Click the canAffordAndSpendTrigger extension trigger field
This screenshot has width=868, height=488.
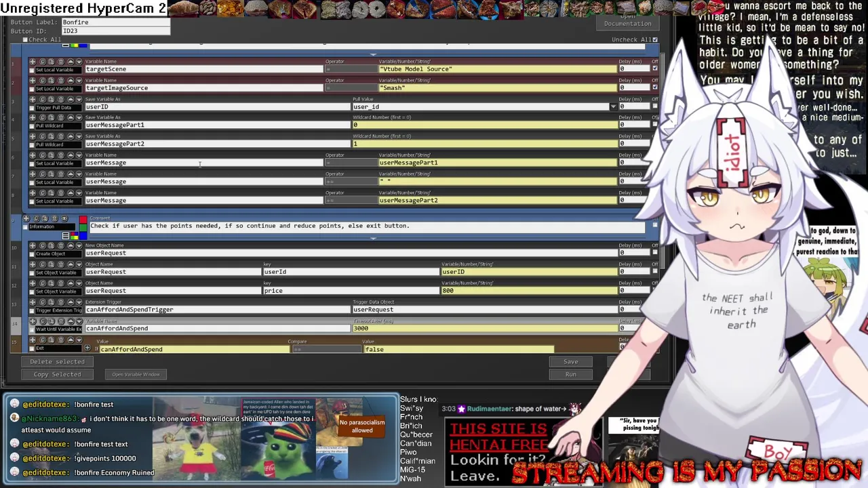tap(217, 310)
